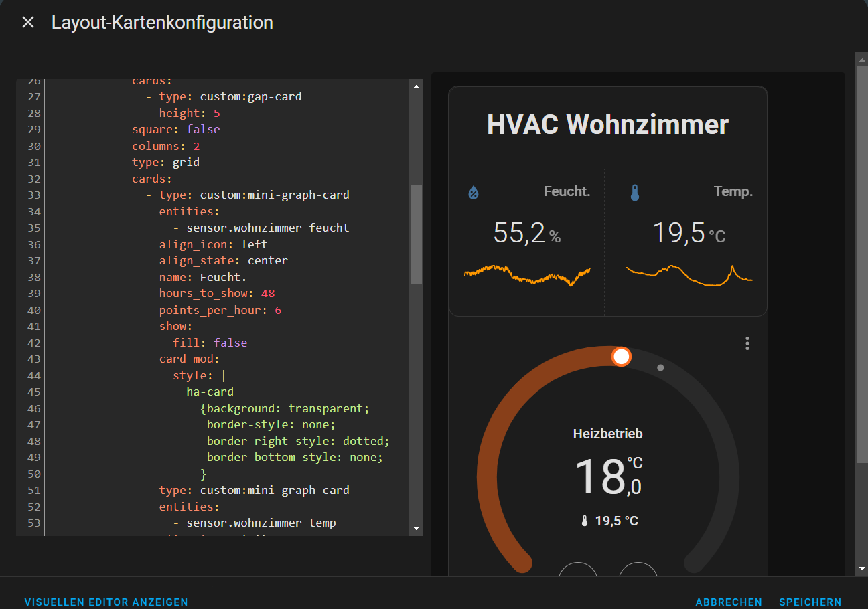Click 'sensor.wohnzimmer_temp' in the editor

(261, 523)
